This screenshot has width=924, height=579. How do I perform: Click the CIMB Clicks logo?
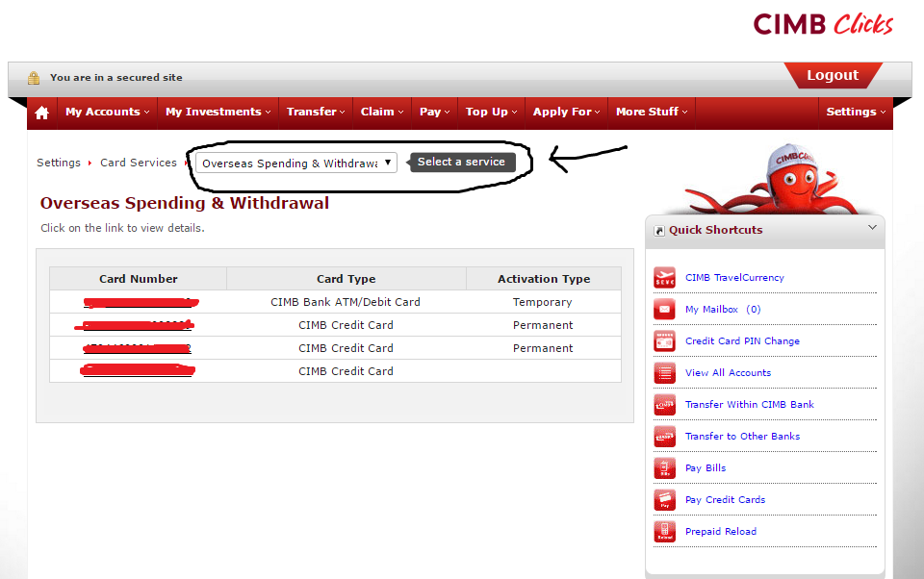coord(823,24)
